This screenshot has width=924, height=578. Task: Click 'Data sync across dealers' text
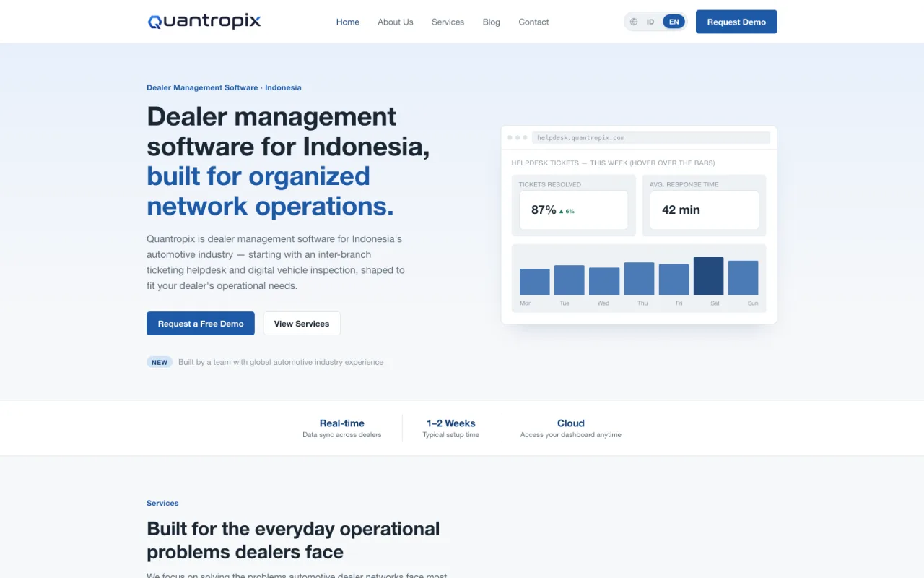tap(342, 435)
